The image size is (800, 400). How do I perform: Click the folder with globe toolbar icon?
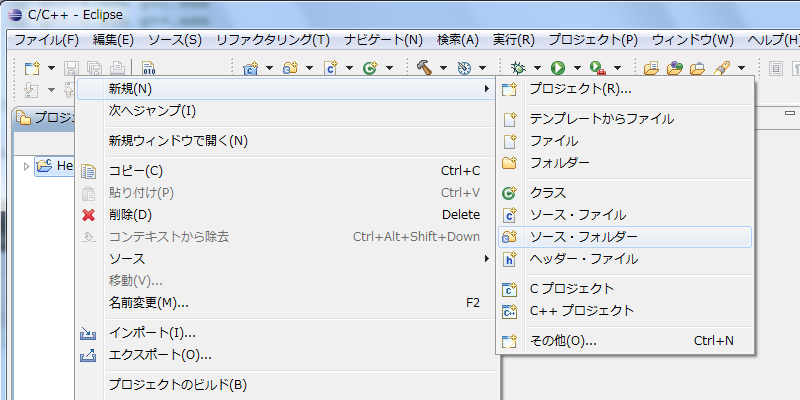[674, 68]
